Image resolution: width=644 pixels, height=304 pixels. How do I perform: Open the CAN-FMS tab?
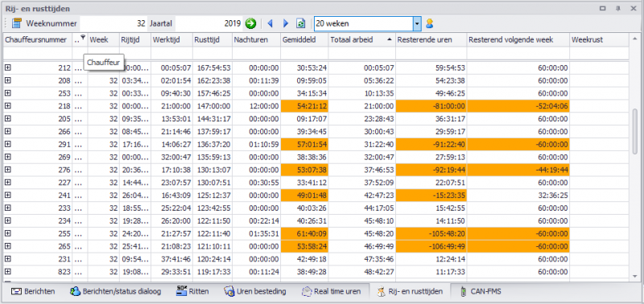[480, 292]
